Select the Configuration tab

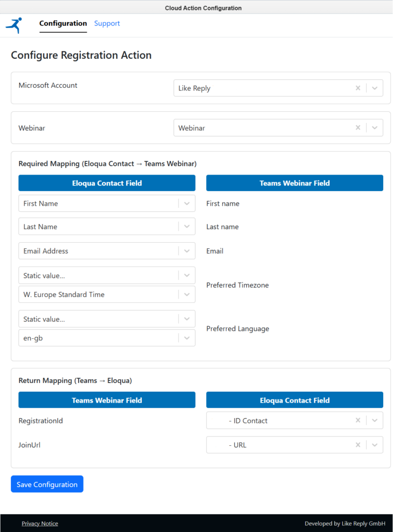[63, 23]
